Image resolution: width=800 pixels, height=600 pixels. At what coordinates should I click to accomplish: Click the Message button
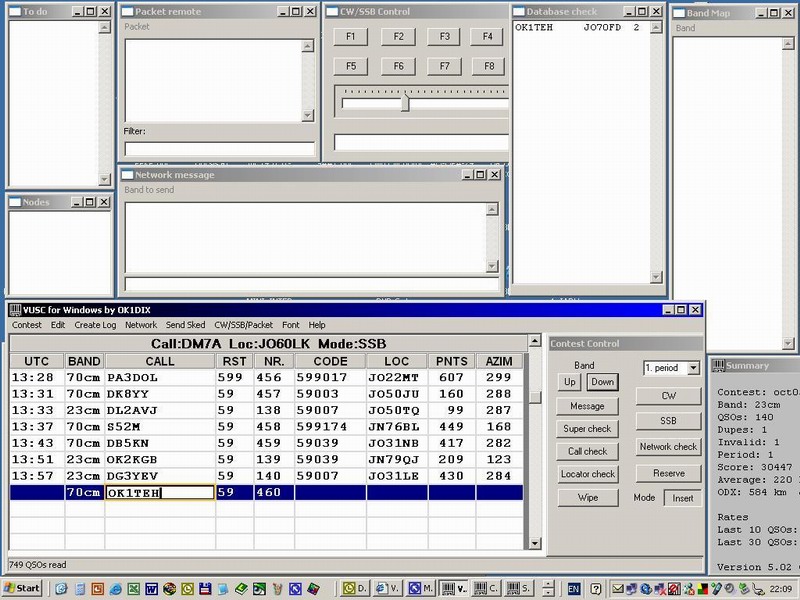point(587,406)
